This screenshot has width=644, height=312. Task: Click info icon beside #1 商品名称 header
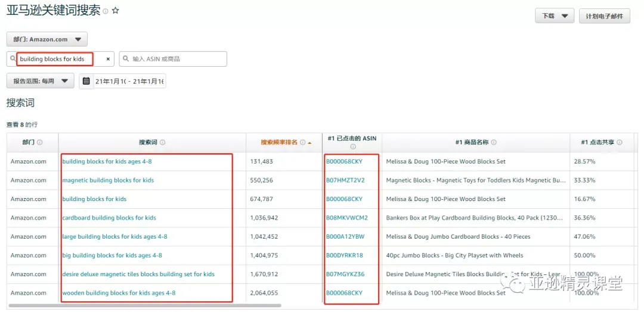494,142
